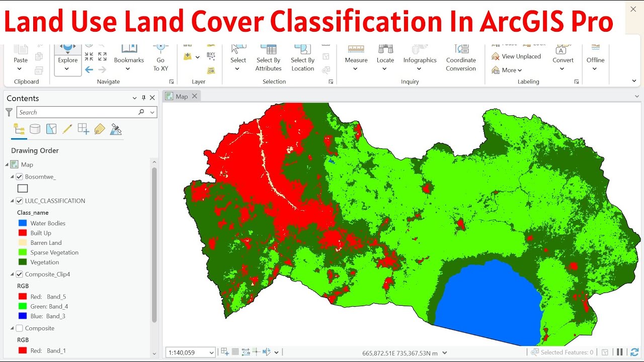Screen dimensions: 644x362
Task: Click the Fixed Zoom In icon
Action: click(89, 56)
